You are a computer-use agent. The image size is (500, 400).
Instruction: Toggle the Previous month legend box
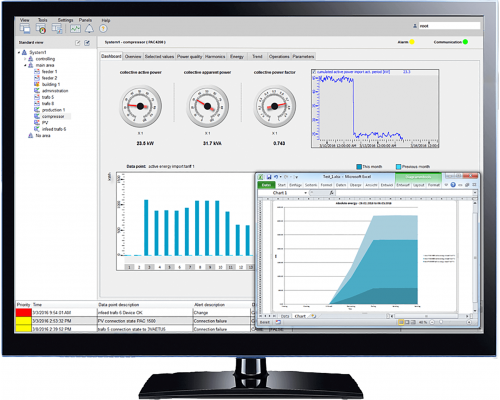tap(398, 166)
